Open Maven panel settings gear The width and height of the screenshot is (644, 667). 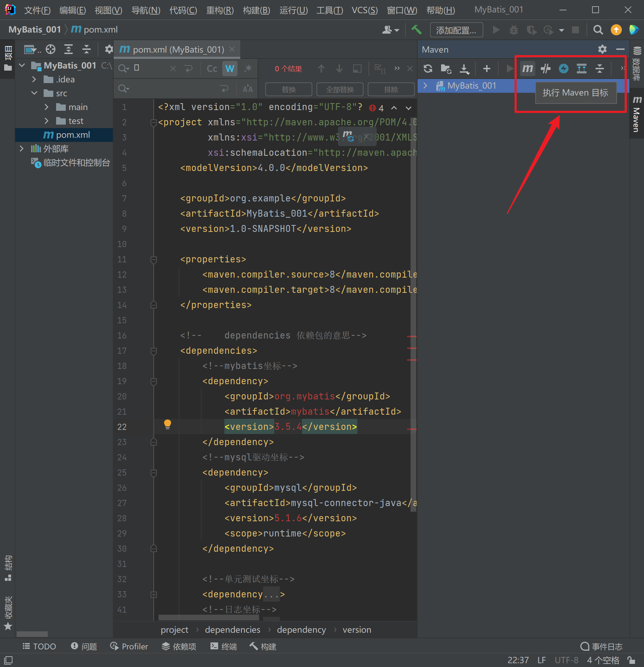[x=602, y=49]
